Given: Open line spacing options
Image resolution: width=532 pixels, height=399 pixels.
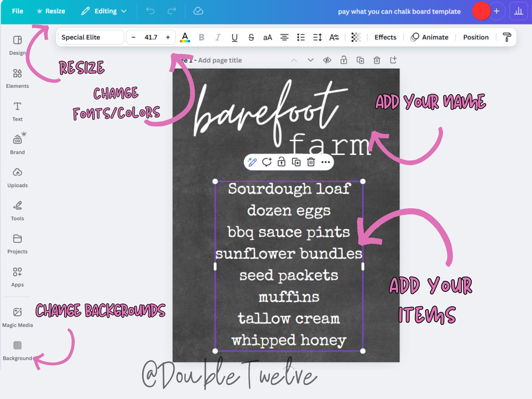Looking at the screenshot, I should pos(317,37).
